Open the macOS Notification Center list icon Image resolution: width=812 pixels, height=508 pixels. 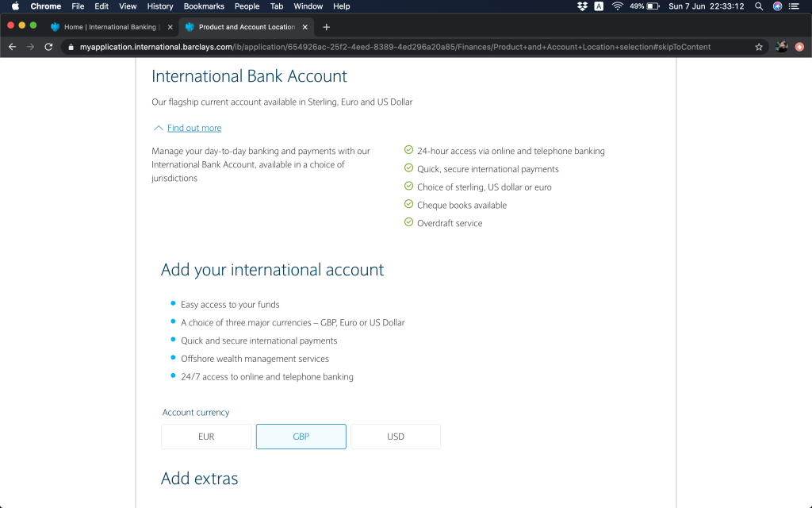[797, 6]
